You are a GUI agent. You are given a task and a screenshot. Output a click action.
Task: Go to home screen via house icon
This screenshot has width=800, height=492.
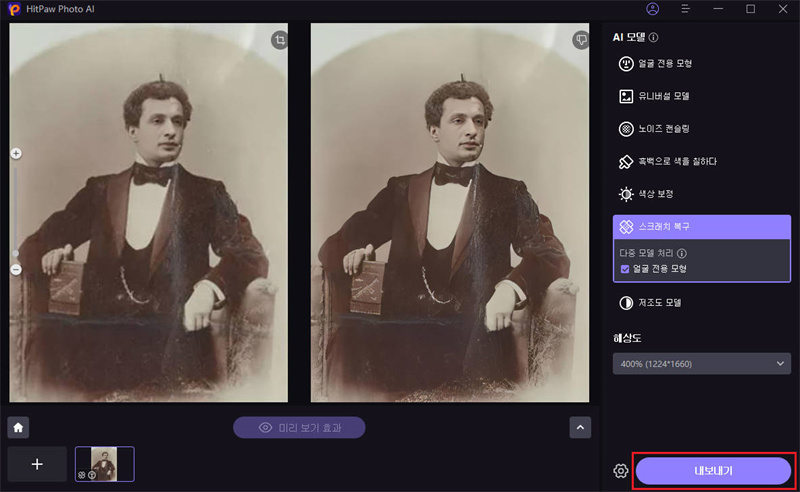(18, 428)
